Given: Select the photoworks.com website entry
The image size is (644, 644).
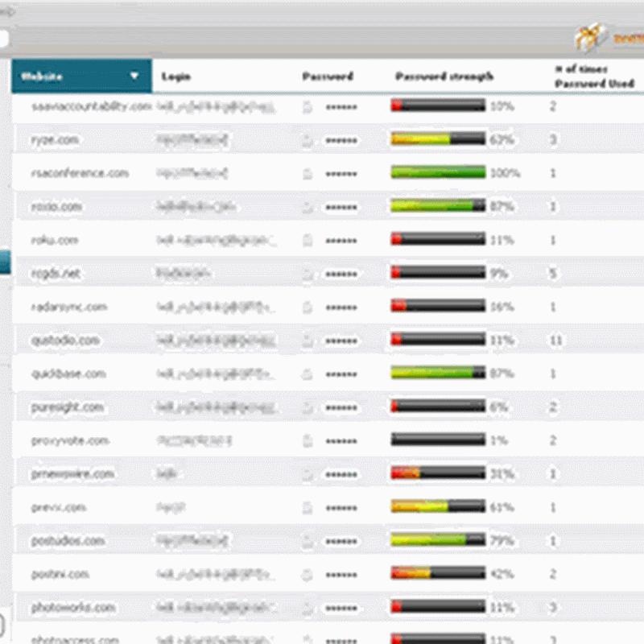Looking at the screenshot, I should point(73,608).
